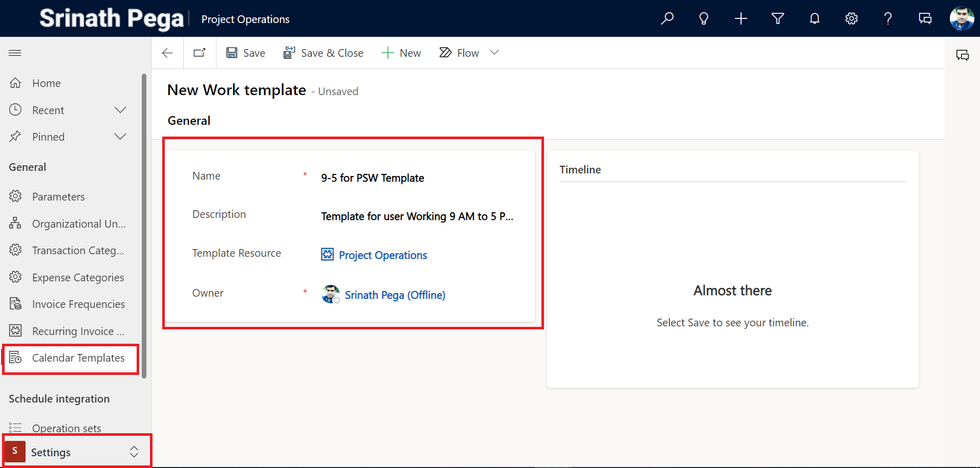980x468 pixels.
Task: Open the notifications bell
Action: tap(814, 19)
